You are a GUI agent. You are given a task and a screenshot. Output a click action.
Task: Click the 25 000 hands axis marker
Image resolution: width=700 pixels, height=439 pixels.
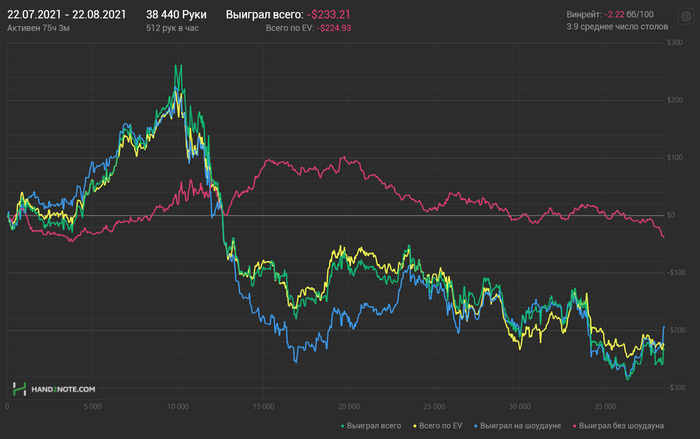(434, 406)
